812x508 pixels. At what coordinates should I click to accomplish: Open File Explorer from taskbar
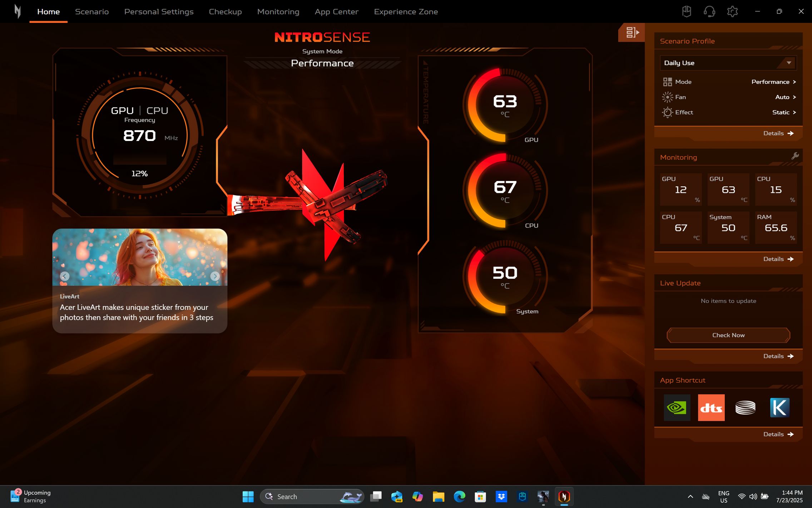438,497
